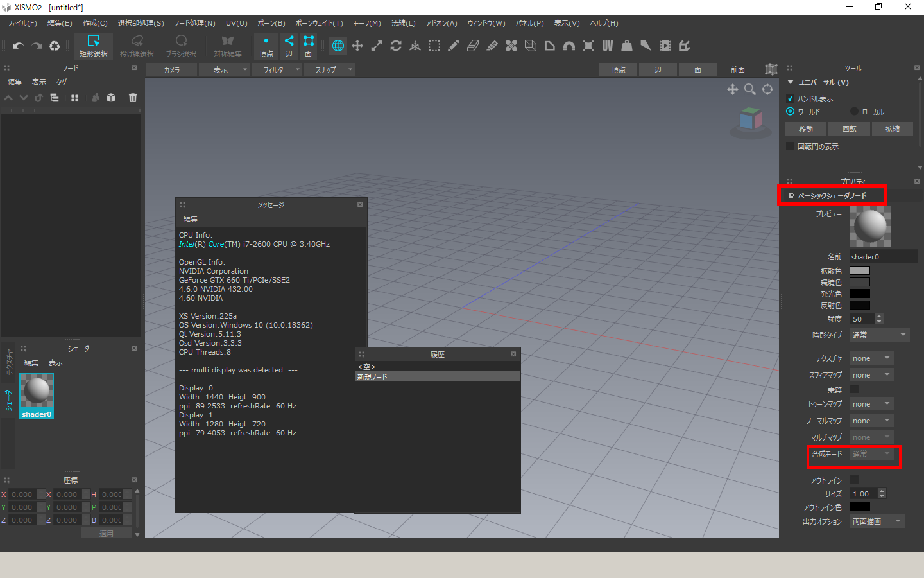The height and width of the screenshot is (578, 924).
Task: Collapse the ユニバーサル (V) section triangle
Action: (791, 82)
